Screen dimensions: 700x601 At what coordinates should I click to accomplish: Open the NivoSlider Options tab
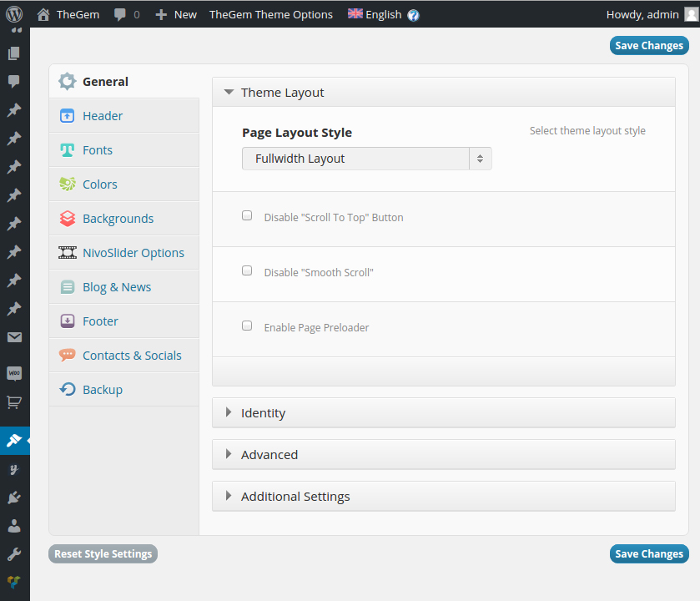(133, 253)
